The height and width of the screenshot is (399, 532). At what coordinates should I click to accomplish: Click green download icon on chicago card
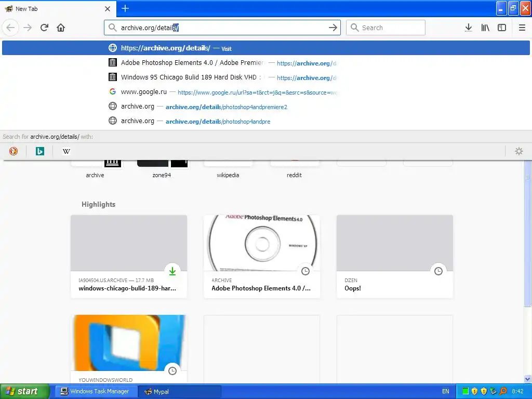pos(172,271)
